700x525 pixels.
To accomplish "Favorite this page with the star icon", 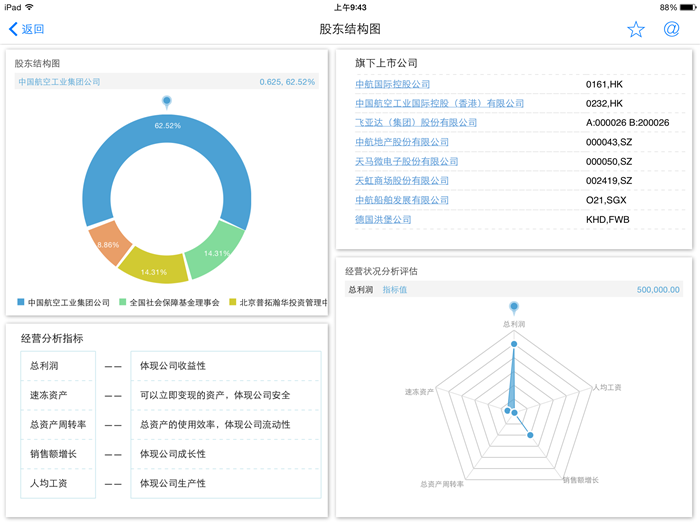I will click(636, 29).
